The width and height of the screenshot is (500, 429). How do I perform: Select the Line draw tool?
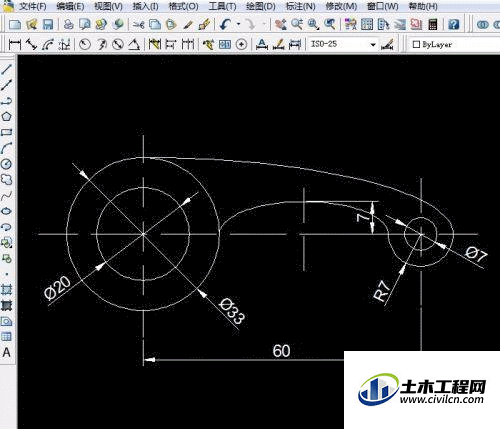coord(7,69)
